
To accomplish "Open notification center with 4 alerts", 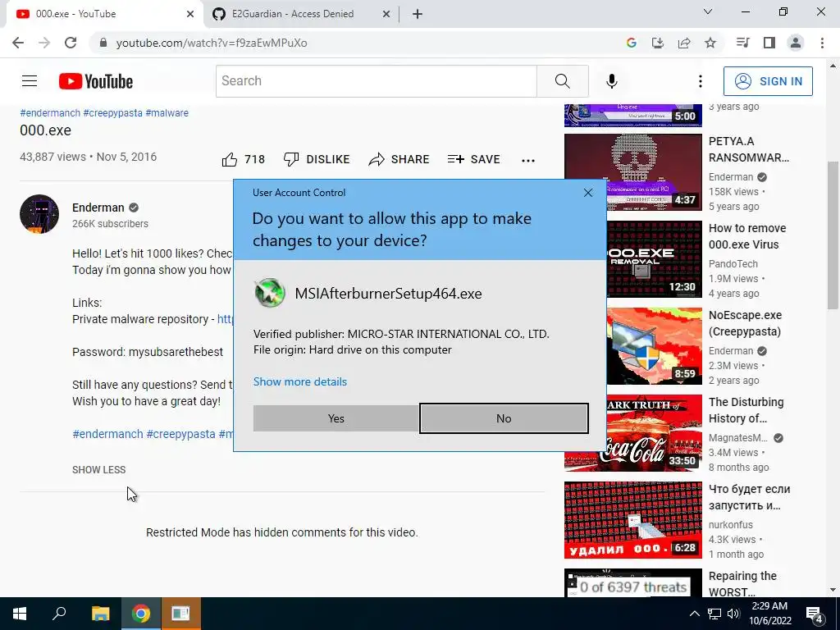I will [815, 614].
